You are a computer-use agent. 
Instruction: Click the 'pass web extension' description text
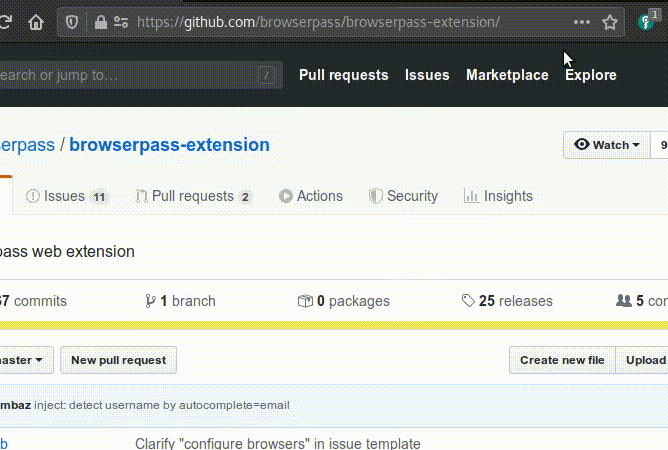pos(67,251)
